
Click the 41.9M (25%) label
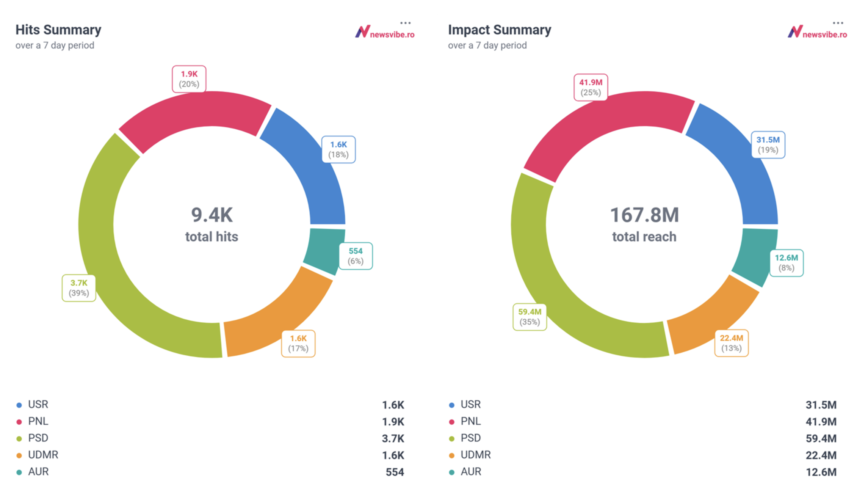[591, 87]
